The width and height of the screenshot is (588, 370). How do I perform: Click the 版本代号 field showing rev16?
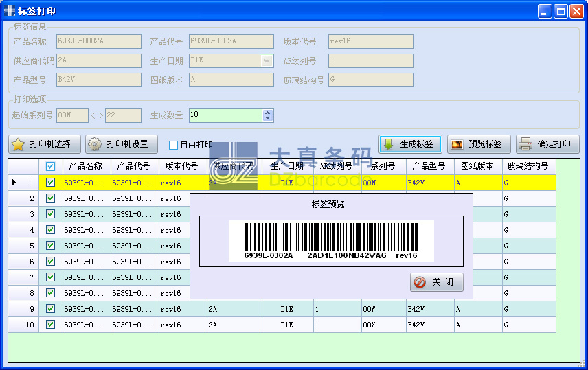[371, 41]
